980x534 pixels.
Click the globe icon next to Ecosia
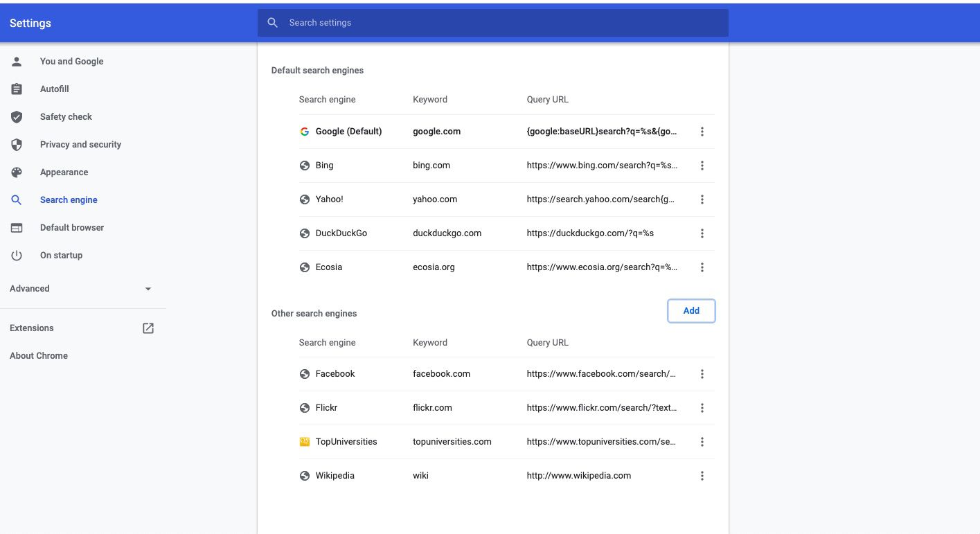[x=304, y=267]
